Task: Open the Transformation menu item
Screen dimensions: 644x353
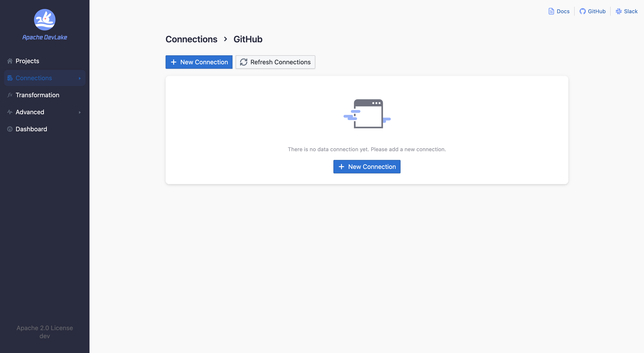Action: point(37,95)
